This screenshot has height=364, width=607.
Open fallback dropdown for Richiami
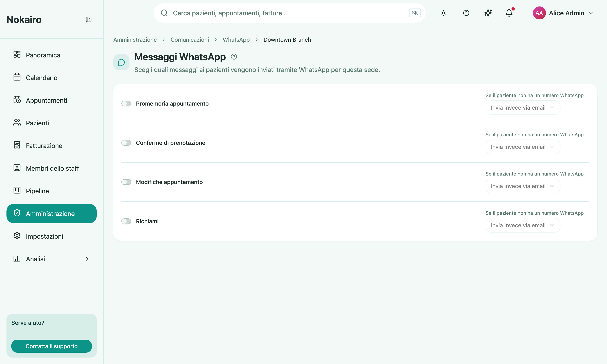click(523, 225)
